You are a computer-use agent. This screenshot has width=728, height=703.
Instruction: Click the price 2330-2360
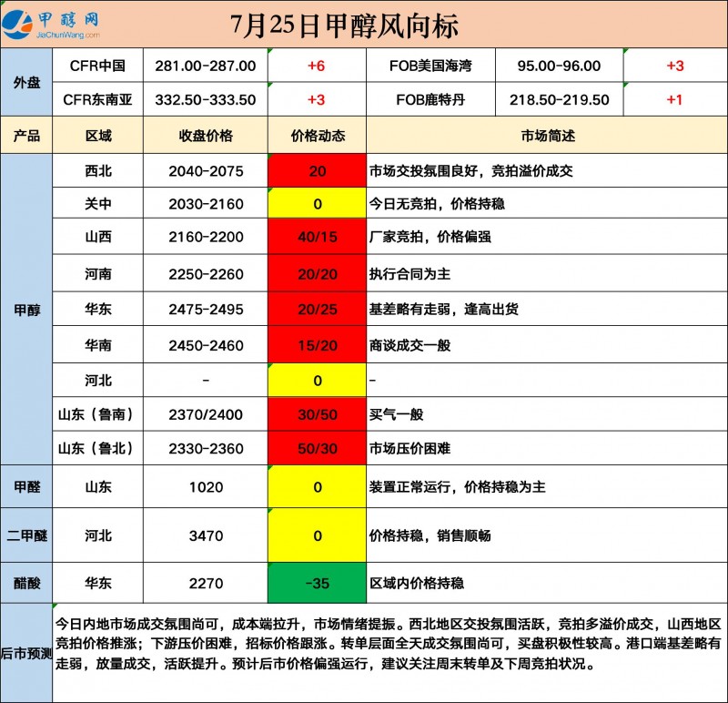pos(206,448)
